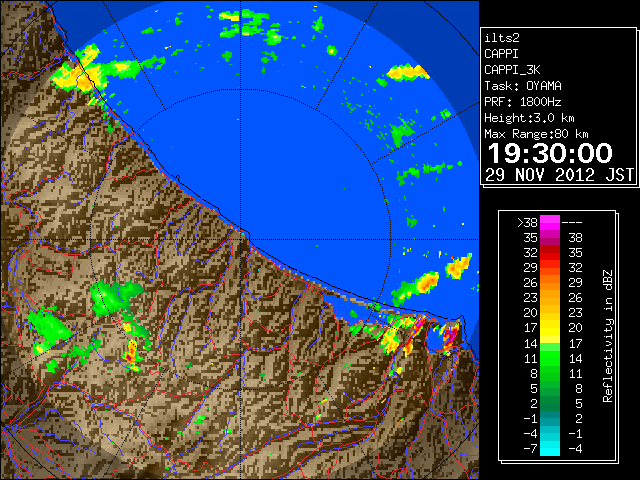Click the 'PRF: 1800Hz' text
Screen dimensions: 640x480
(523, 102)
